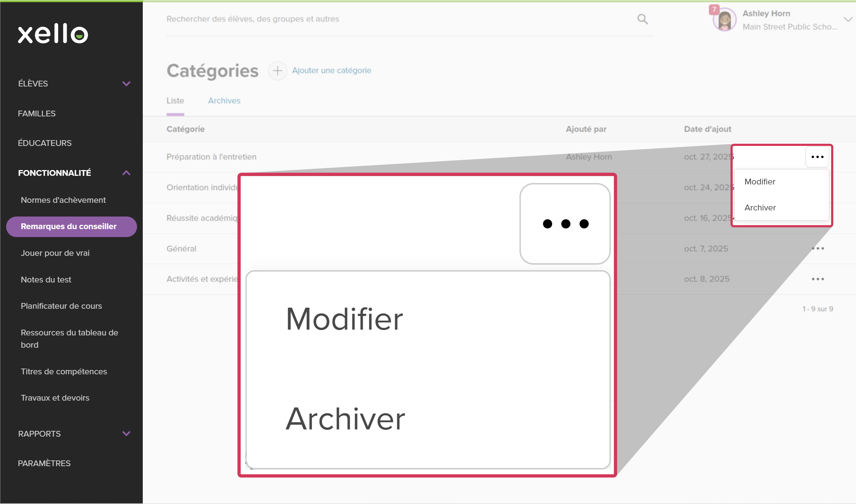Select the Liste tab

(175, 101)
